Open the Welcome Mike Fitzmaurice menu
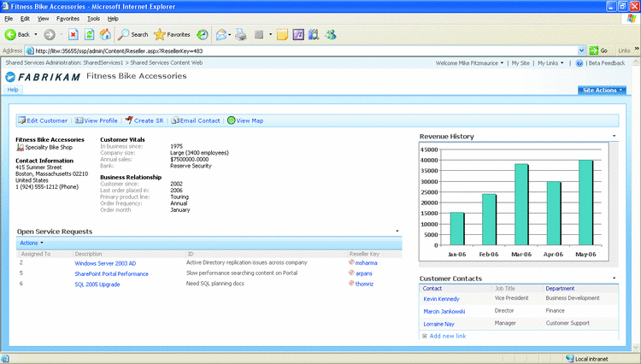This screenshot has width=641, height=364. (469, 63)
